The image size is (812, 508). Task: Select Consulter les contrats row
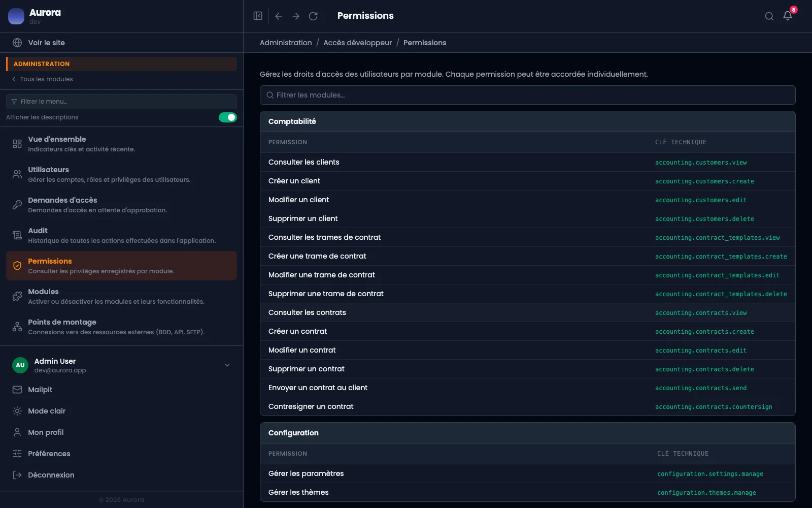click(x=527, y=312)
